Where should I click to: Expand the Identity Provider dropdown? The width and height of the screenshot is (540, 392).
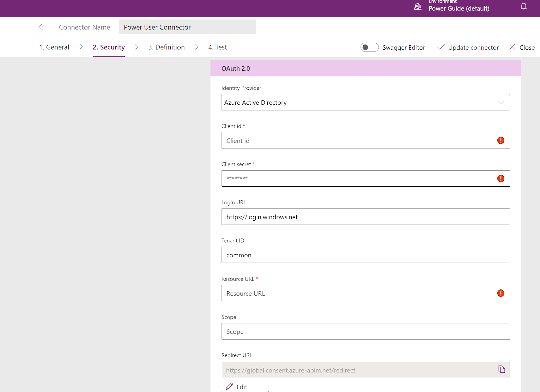click(501, 102)
